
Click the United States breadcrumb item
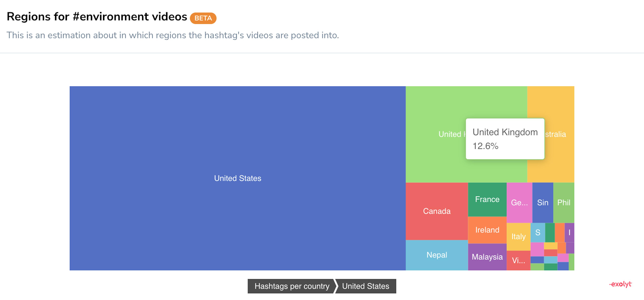(x=365, y=286)
